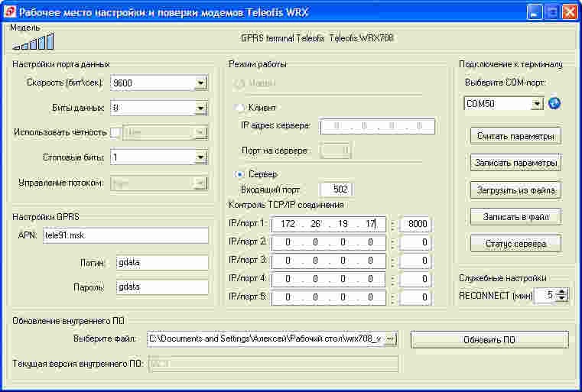Click the Обновить ПО button
Screen dimensions: 582x392
[489, 340]
